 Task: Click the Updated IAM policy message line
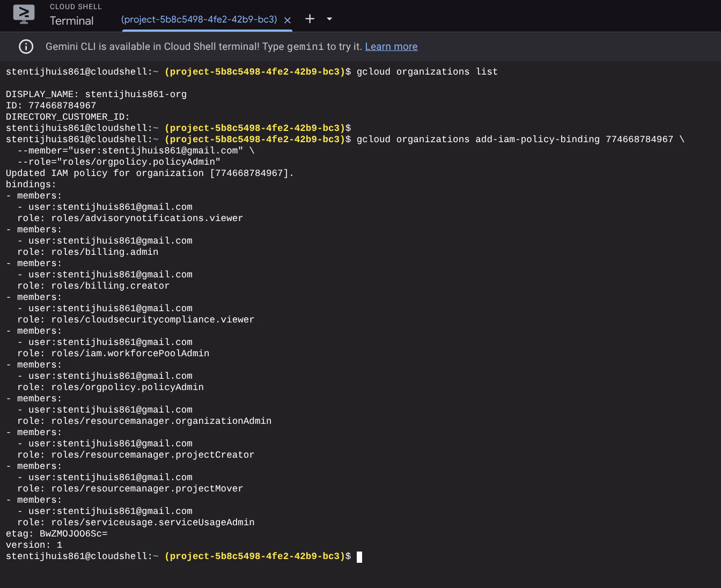(x=150, y=173)
